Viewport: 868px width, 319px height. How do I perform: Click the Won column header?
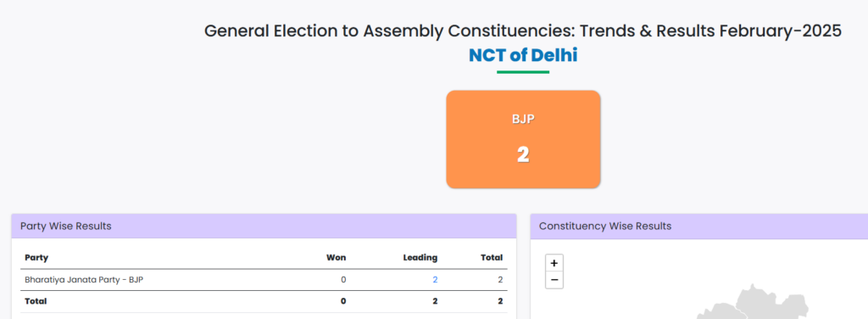point(336,258)
